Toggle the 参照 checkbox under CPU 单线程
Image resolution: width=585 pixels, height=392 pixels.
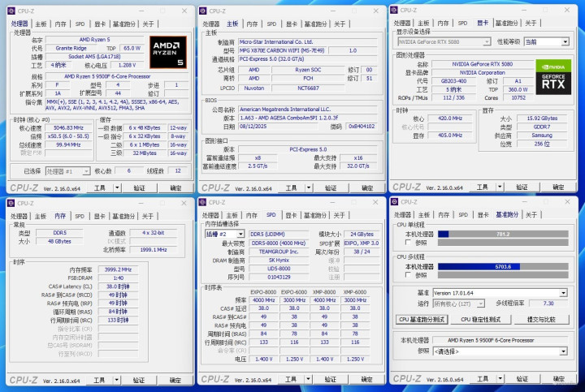tap(408, 243)
